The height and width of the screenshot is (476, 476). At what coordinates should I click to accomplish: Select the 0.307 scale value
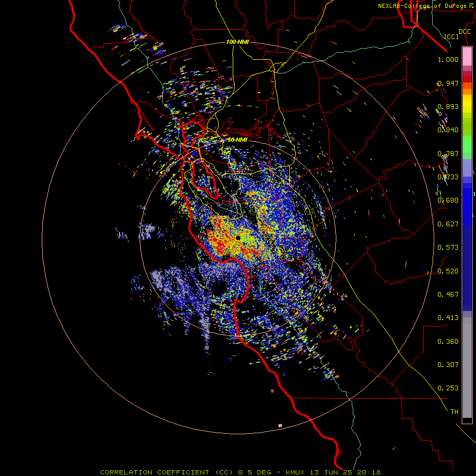click(x=448, y=365)
